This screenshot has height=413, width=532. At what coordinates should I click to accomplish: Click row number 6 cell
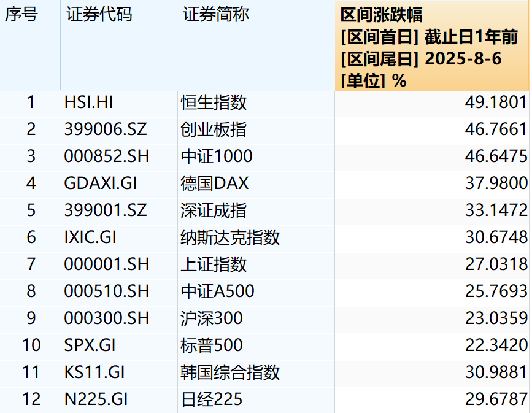click(x=31, y=237)
